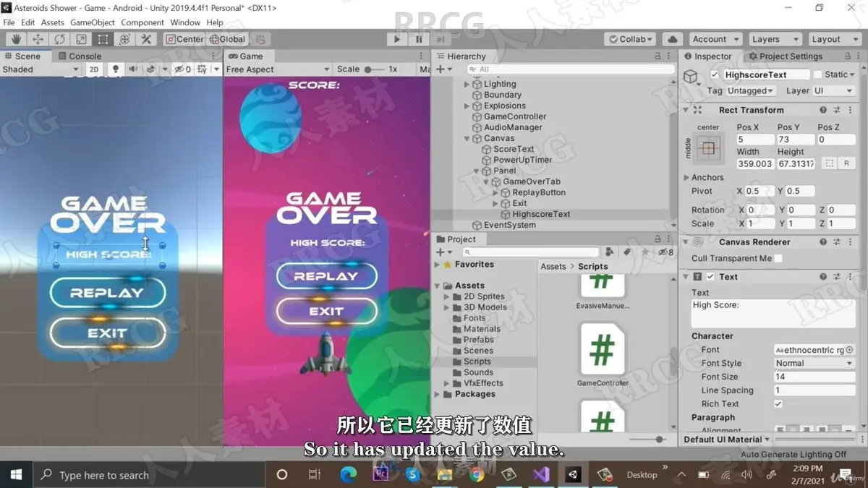
Task: Select the Rotate tool
Action: click(x=59, y=39)
